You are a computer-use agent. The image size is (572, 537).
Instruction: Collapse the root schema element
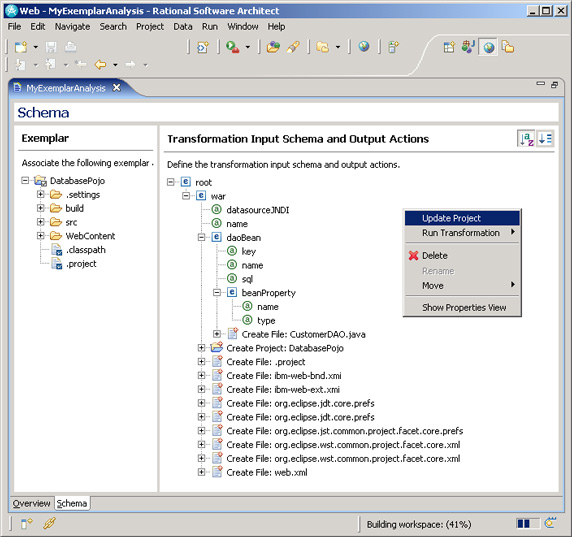[171, 182]
